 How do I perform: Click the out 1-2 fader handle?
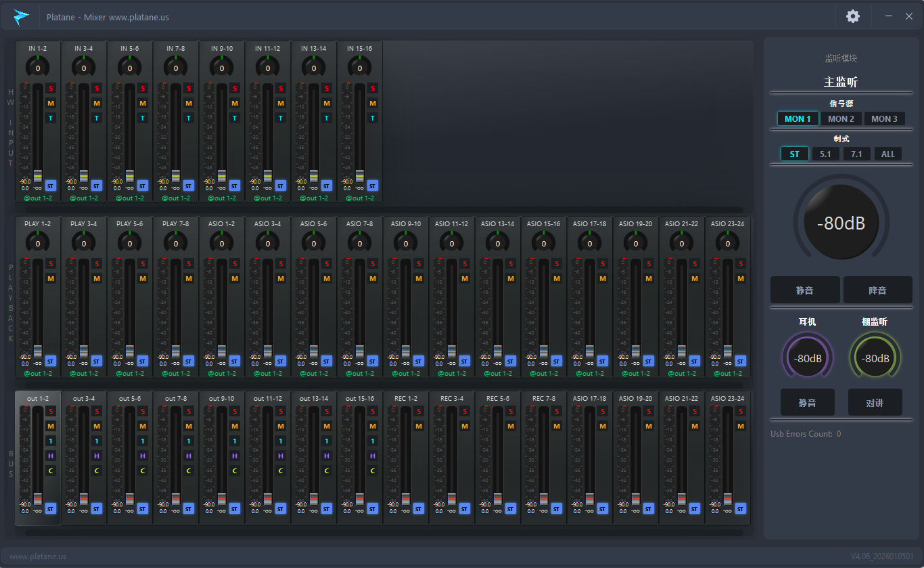38,498
